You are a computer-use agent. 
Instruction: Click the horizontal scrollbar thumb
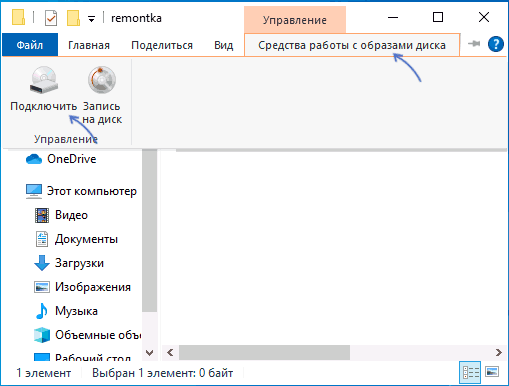tap(264, 353)
